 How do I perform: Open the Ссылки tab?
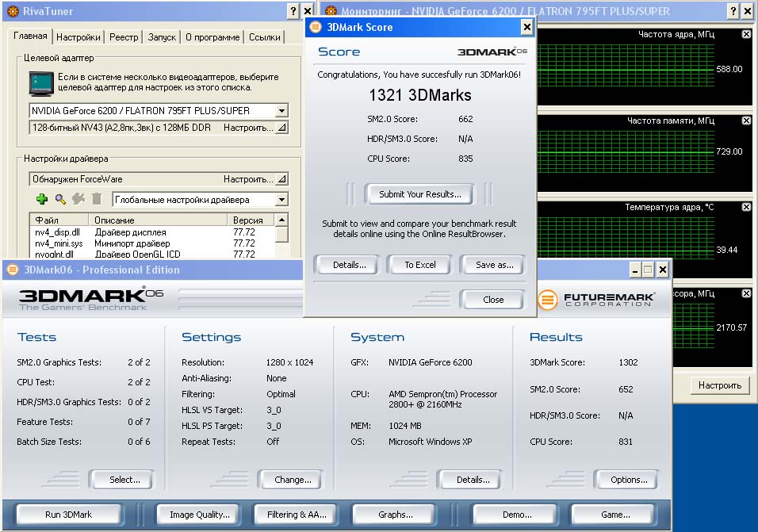click(265, 37)
